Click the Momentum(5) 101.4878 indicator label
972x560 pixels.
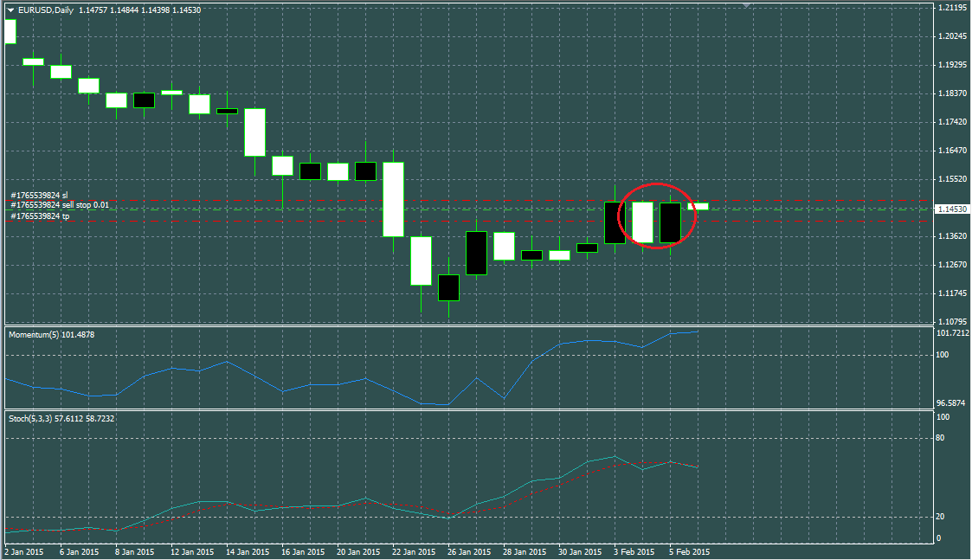tap(51, 335)
